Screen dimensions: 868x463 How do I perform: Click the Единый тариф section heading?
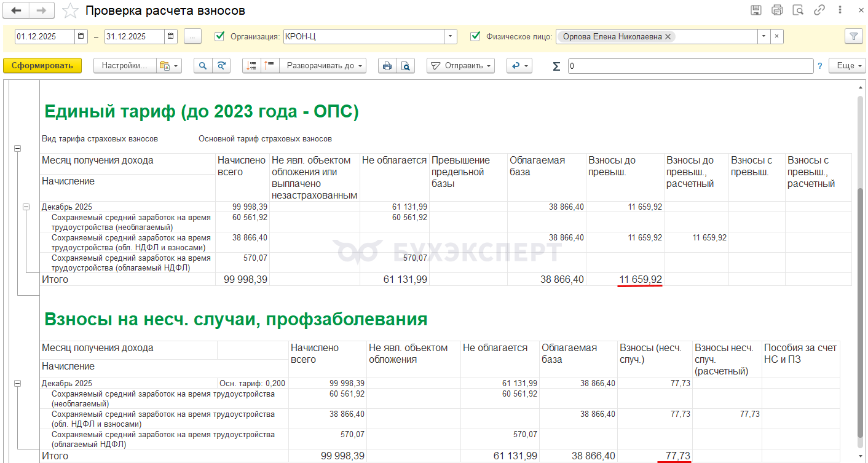pos(202,111)
